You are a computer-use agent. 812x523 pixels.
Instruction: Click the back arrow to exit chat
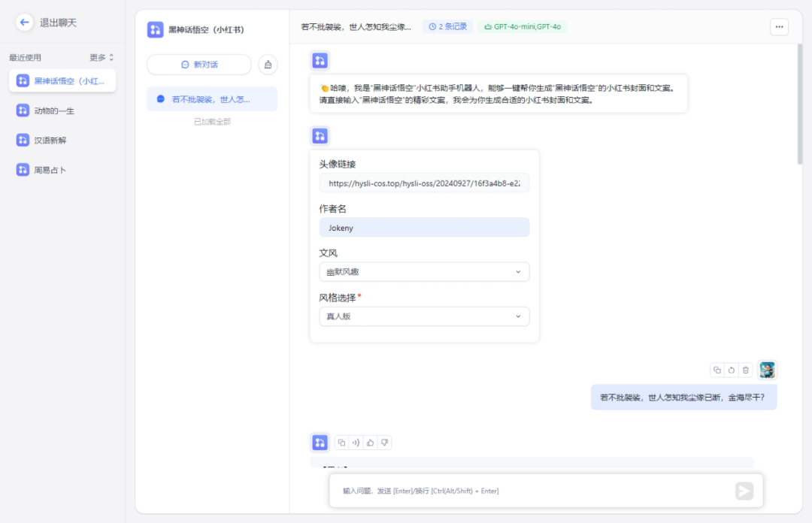pyautogui.click(x=24, y=23)
